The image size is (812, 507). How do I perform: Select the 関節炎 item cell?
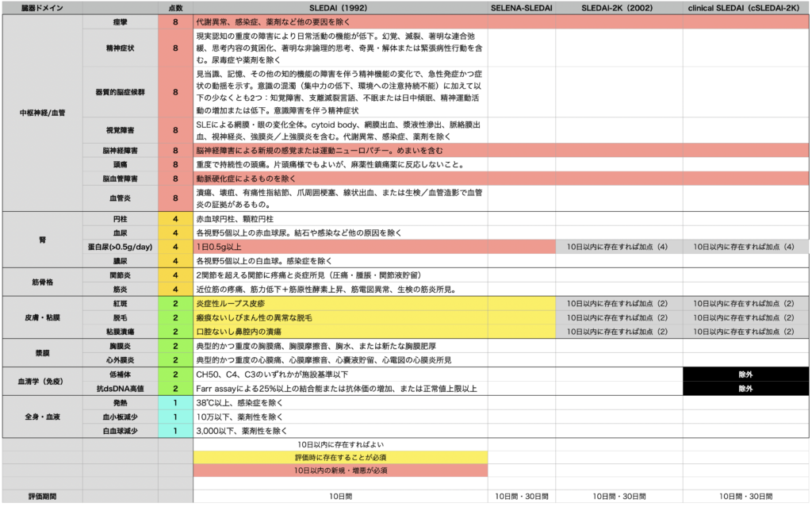click(x=120, y=275)
